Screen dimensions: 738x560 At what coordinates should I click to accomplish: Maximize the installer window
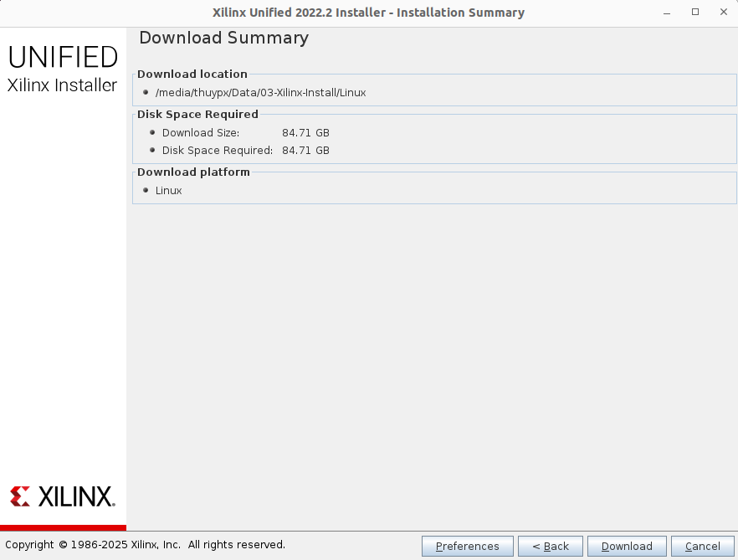695,13
